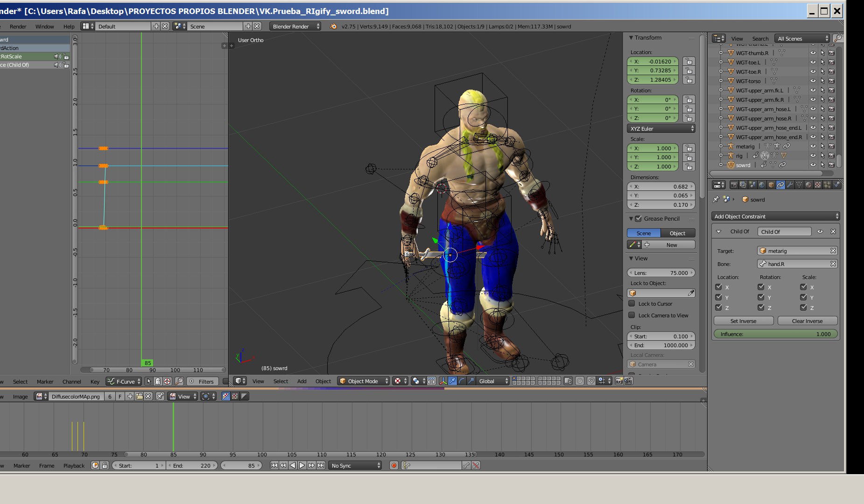864x504 pixels.
Task: Open the XYZ Euler rotation mode dropdown
Action: [661, 129]
